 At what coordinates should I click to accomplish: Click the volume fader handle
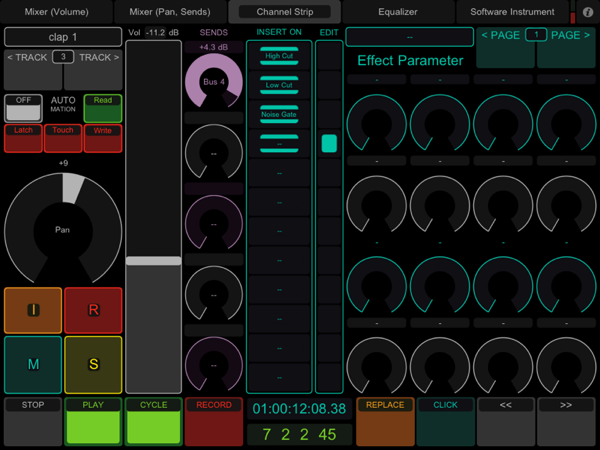point(153,261)
